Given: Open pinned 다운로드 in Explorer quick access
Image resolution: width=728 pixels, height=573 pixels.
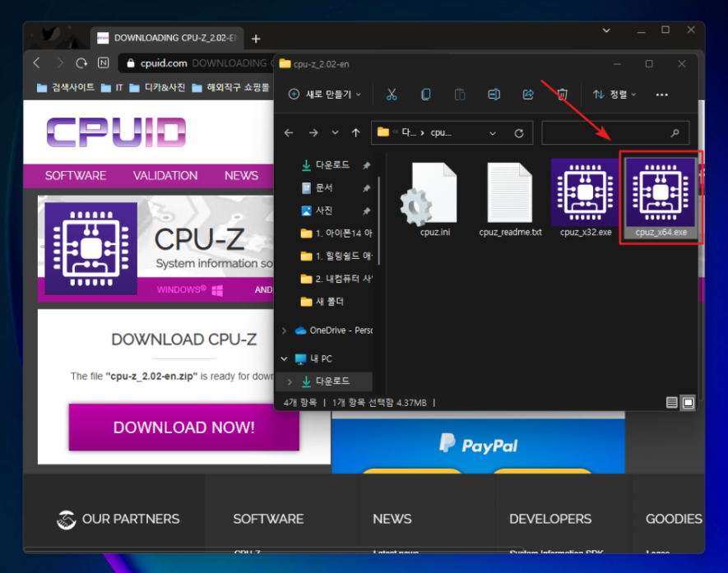Looking at the screenshot, I should point(332,165).
